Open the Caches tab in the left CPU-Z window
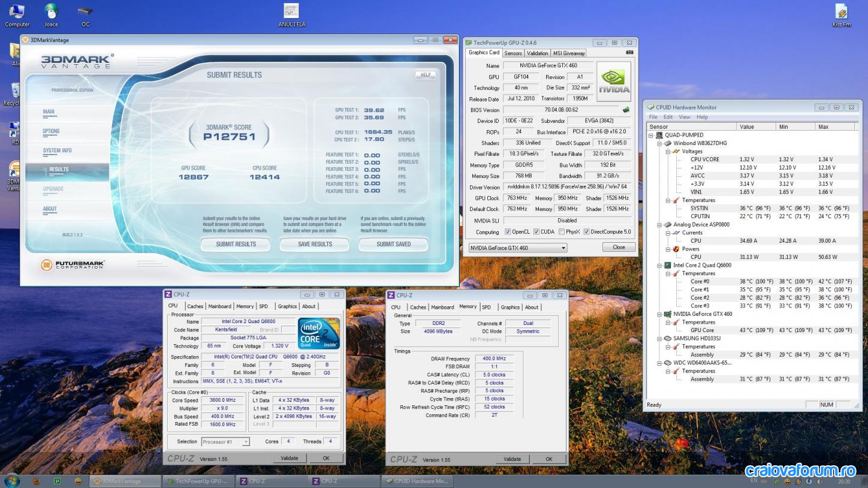Viewport: 868px width, 488px height. click(x=195, y=306)
